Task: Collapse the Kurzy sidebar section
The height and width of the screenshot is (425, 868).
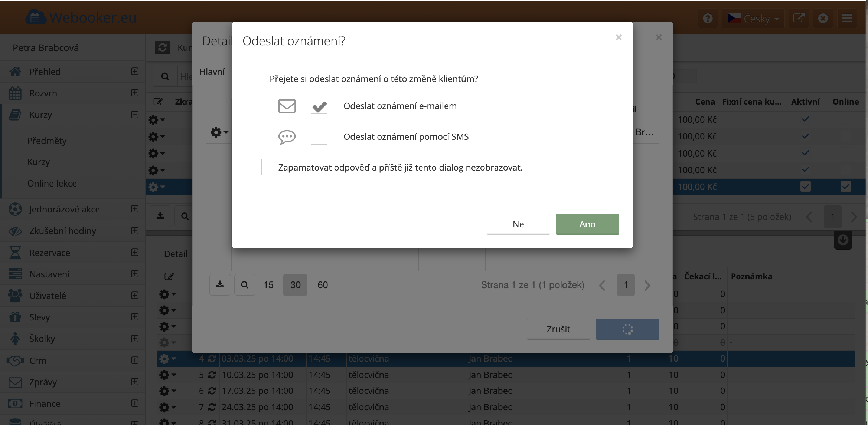Action: point(135,115)
